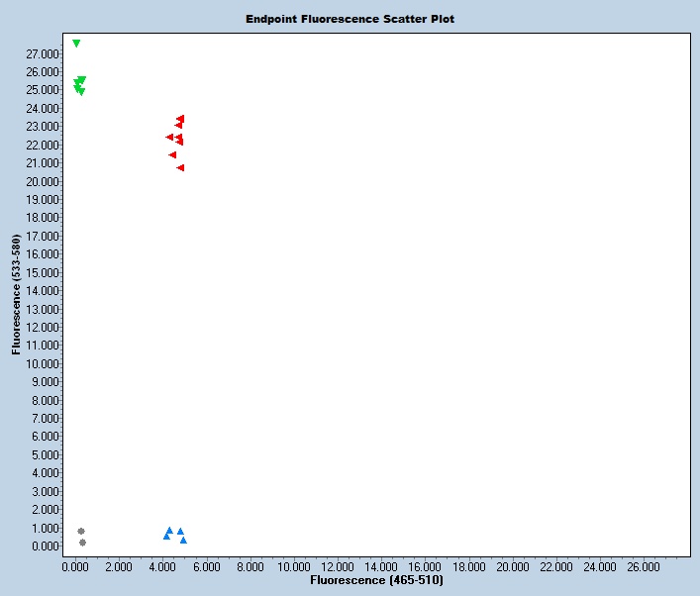Select the lowest red triangle data point

pos(180,168)
